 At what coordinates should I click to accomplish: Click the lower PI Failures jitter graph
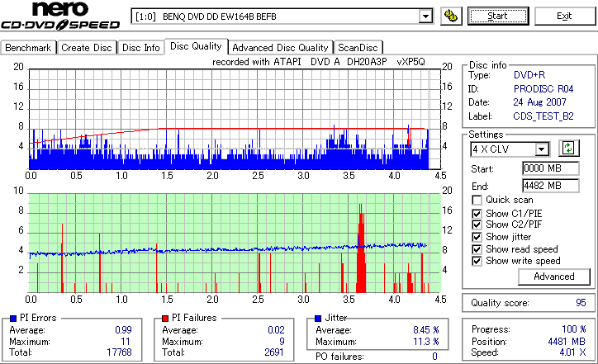coord(235,243)
